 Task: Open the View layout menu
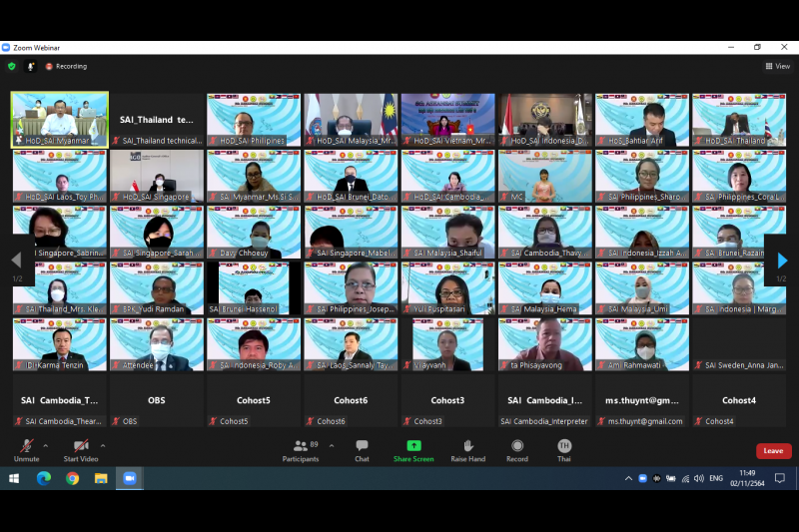click(x=776, y=66)
